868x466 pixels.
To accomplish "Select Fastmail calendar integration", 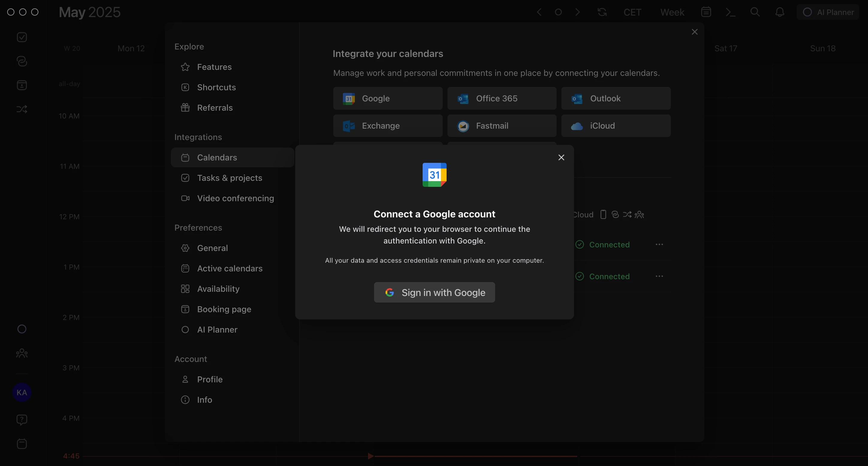I will click(x=502, y=126).
